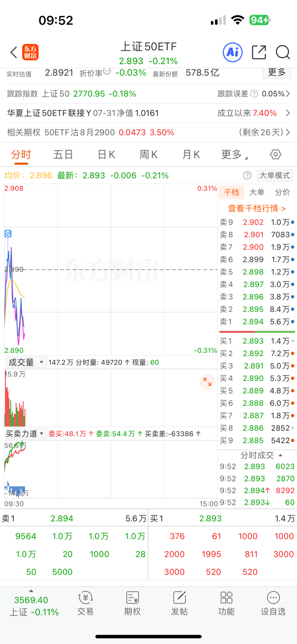Tap the 376 buy queue order
Viewport: 297px width, 644px height.
[177, 536]
